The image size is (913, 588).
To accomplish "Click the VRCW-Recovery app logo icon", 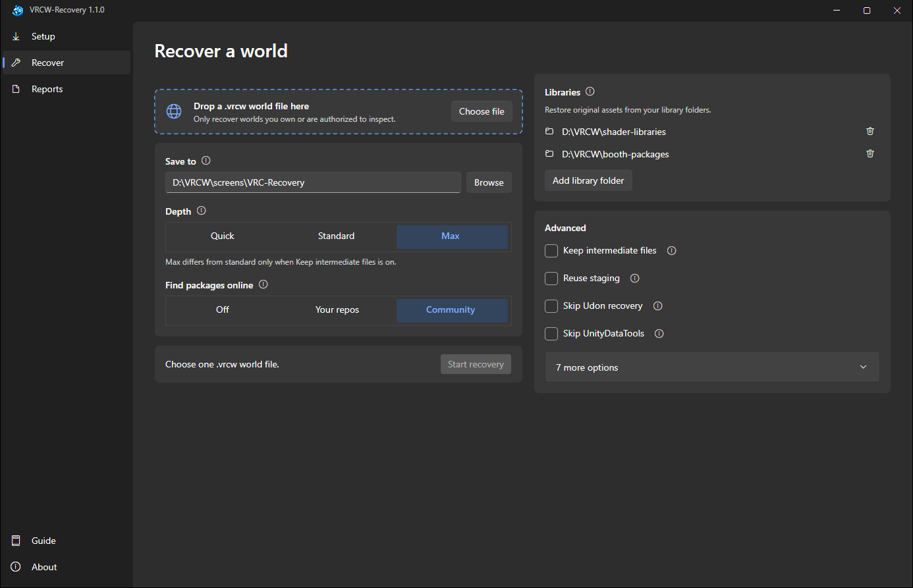I will coord(18,11).
